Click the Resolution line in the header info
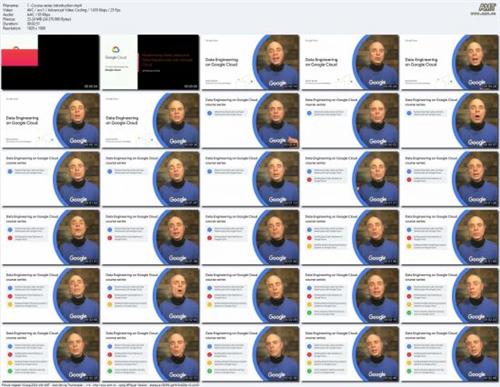Screen dimensions: 500x387 pyautogui.click(x=24, y=28)
